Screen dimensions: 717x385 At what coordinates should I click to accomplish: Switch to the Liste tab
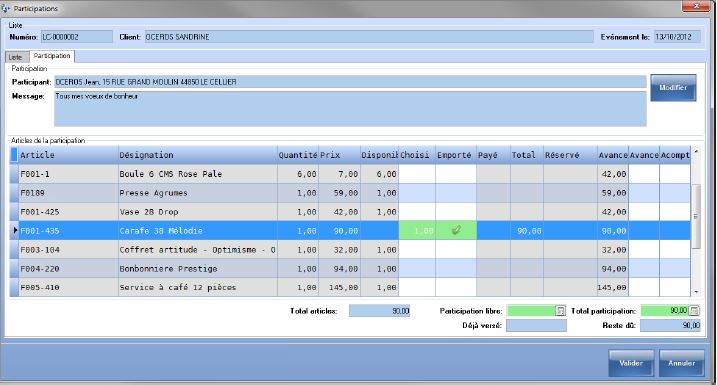point(15,57)
